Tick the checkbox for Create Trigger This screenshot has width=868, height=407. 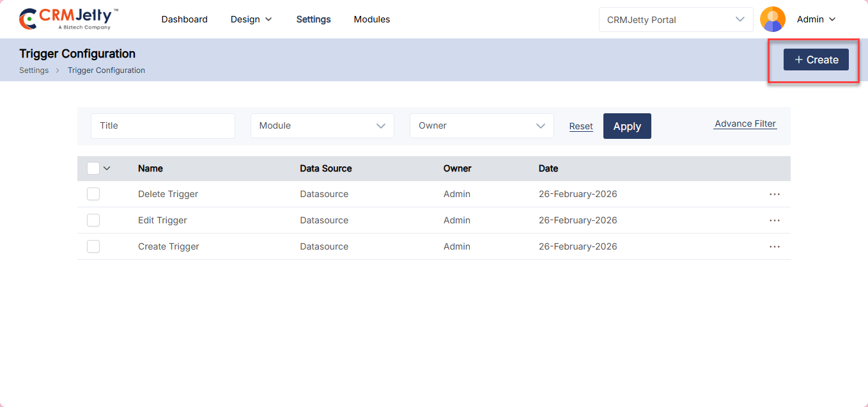(93, 246)
